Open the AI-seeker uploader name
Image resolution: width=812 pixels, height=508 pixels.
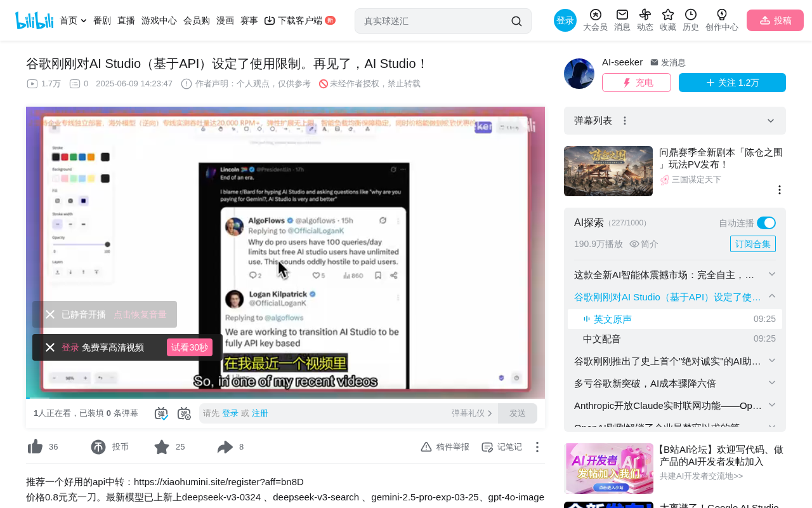pyautogui.click(x=622, y=62)
